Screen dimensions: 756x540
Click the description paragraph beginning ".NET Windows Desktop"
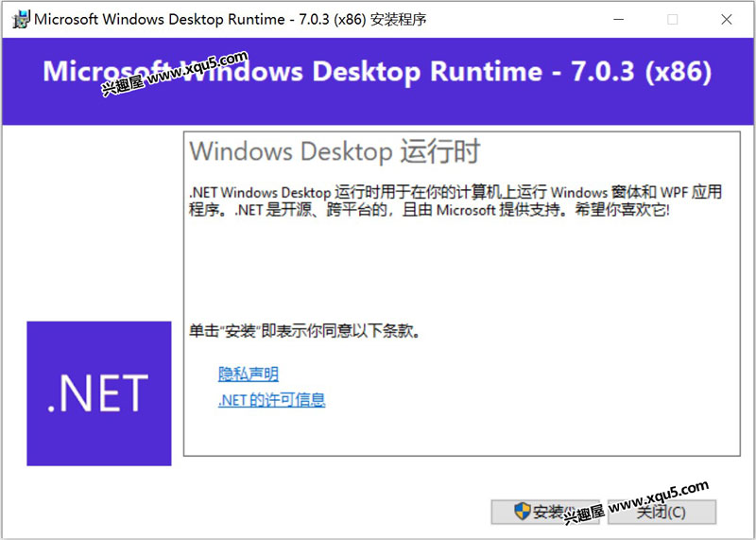(x=455, y=200)
